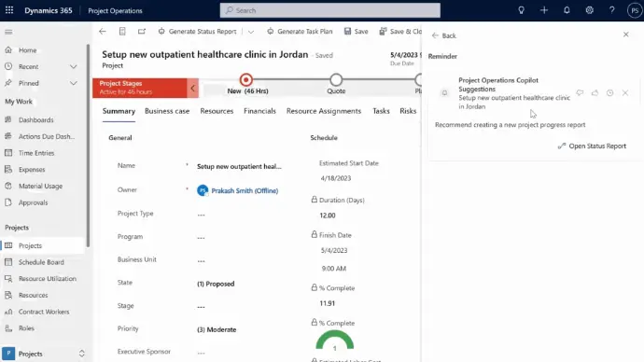Screen dimensions: 644x362
Task: Open Actions Due Dashboard item
Action: 47,136
